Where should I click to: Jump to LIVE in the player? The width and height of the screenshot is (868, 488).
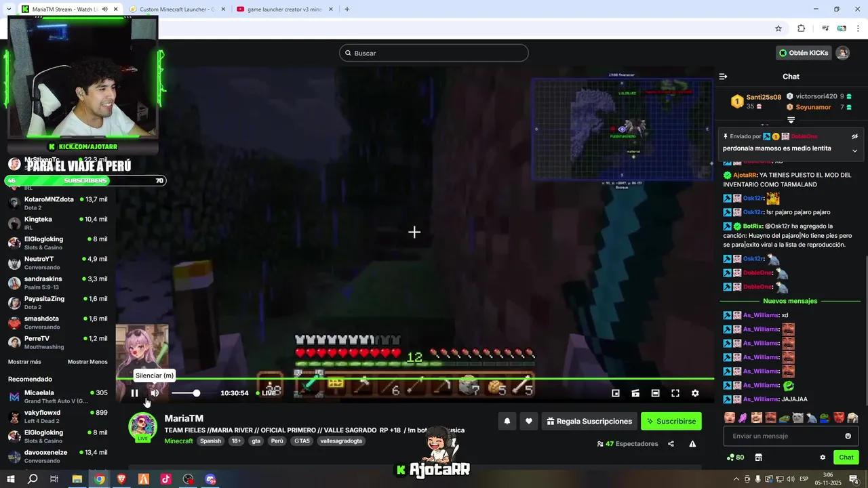click(x=267, y=393)
